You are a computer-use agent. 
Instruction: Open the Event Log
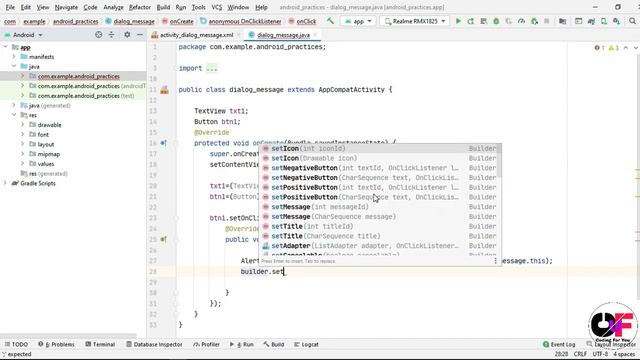(x=559, y=344)
